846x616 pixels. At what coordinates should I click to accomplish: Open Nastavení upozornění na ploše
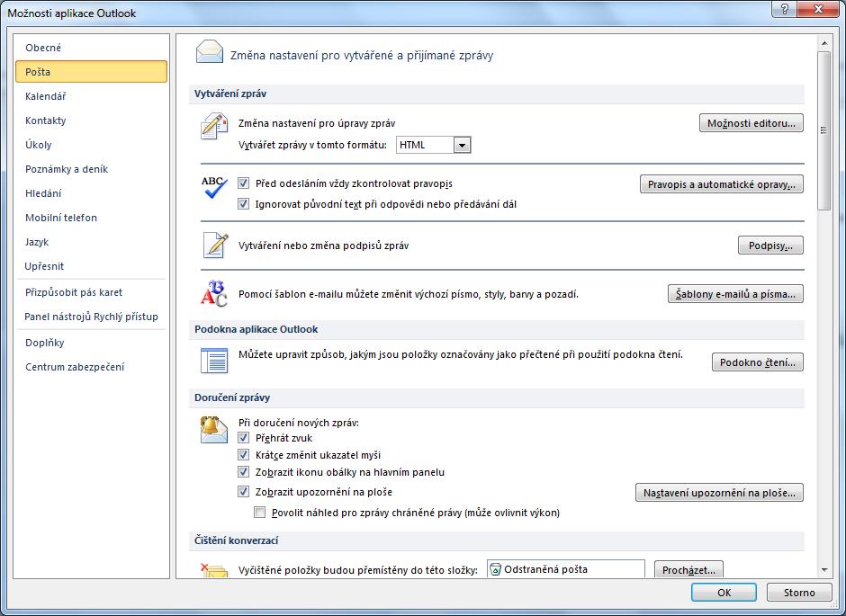pos(719,493)
